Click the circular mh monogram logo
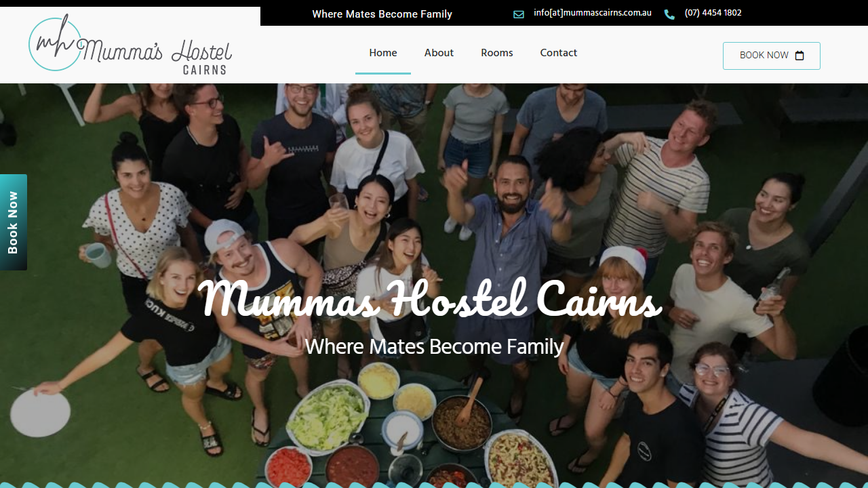 point(55,43)
